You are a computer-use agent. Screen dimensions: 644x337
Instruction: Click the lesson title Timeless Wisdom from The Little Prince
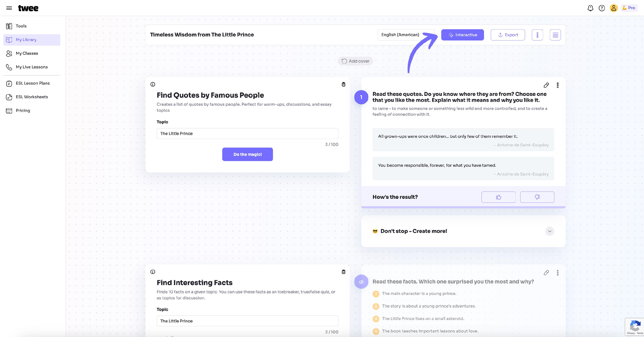tap(202, 35)
